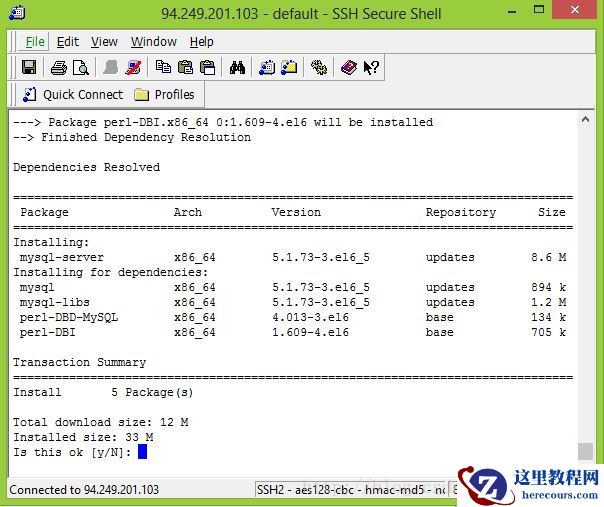Open Settings gears icon
The image size is (604, 507).
click(319, 68)
